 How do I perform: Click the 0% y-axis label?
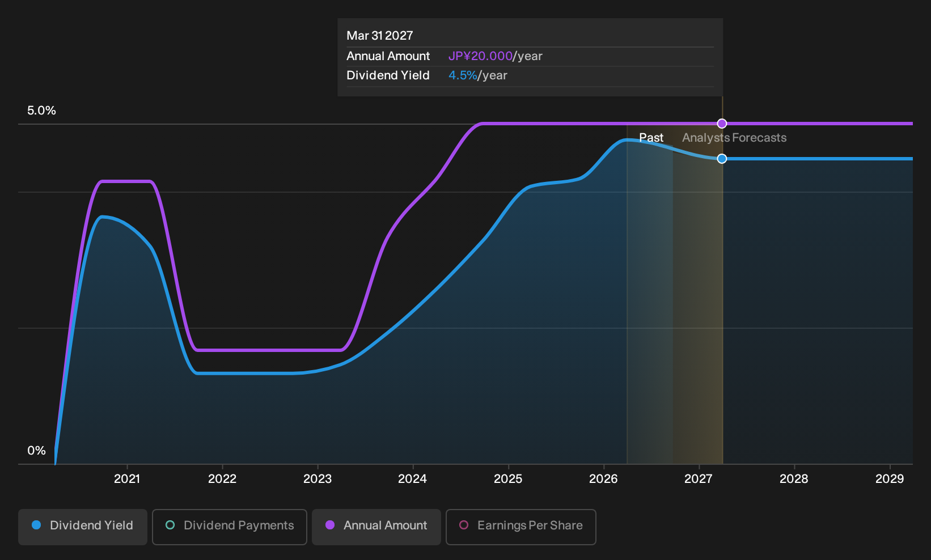(37, 451)
